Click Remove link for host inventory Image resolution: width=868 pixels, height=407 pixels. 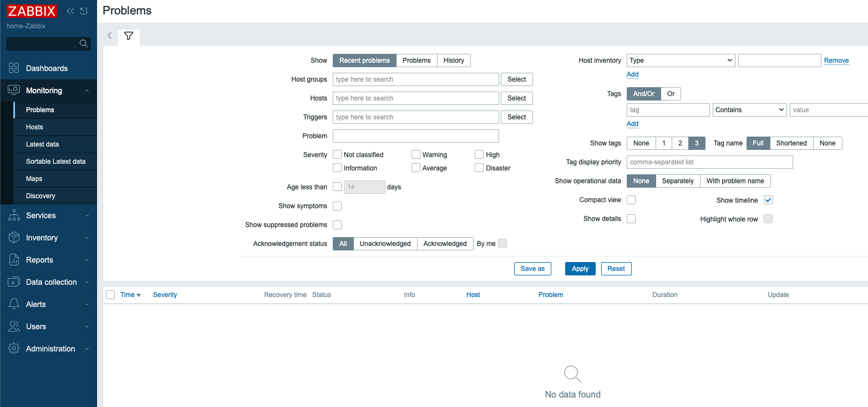tap(836, 61)
